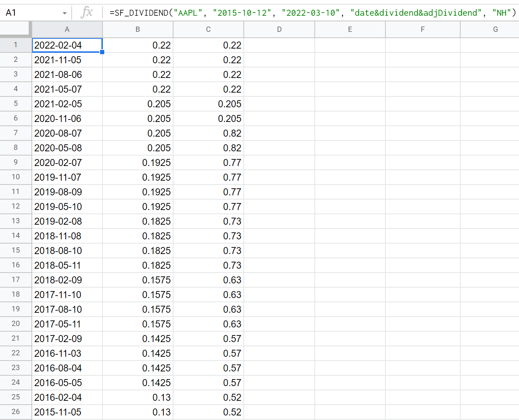Viewport: 519px width, 420px height.
Task: Open the Name Box dropdown arrow
Action: pos(65,13)
